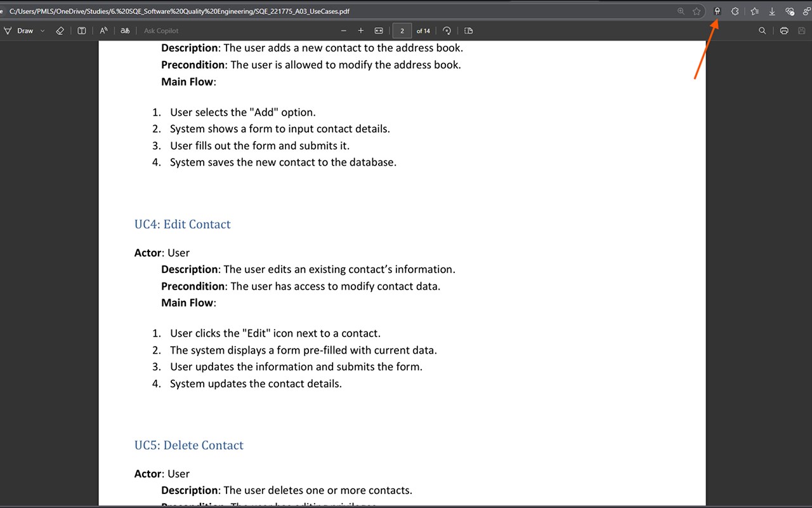The height and width of the screenshot is (508, 812).
Task: Toggle the Fit to width button
Action: tap(379, 30)
